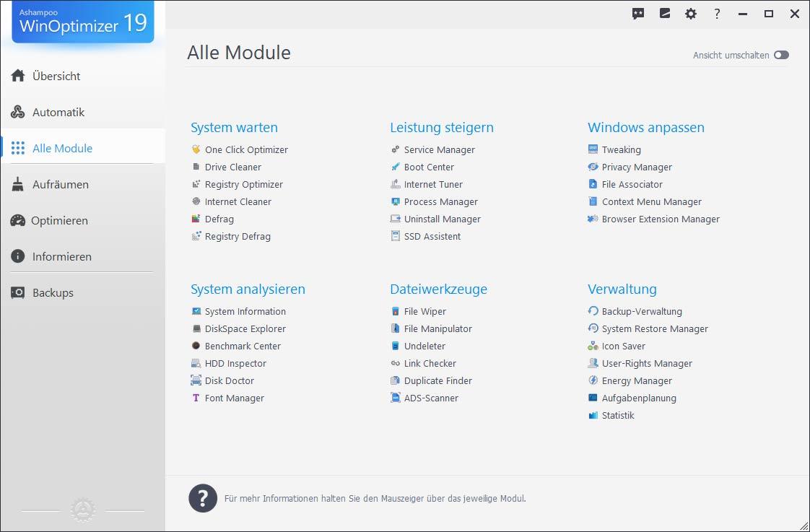
Task: Click the Statistik bar chart icon
Action: (593, 415)
